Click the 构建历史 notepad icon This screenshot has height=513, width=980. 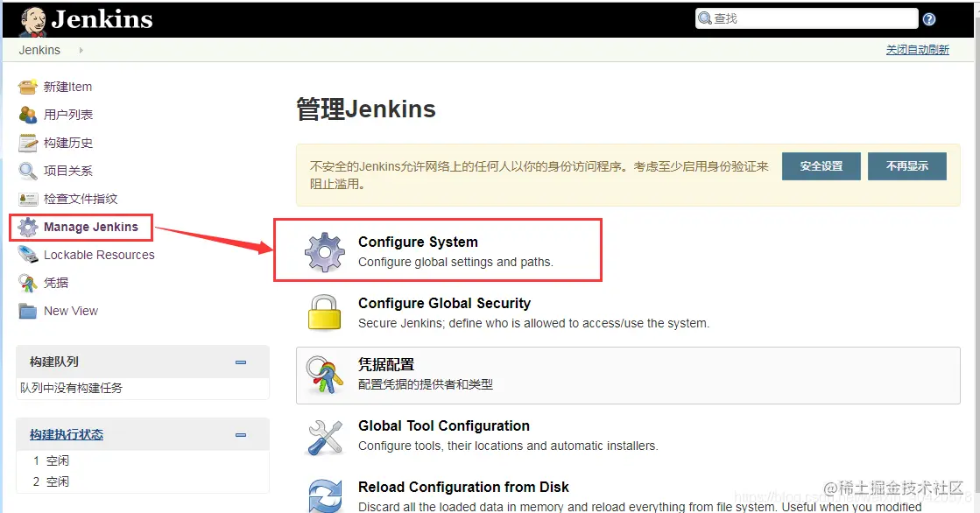(x=27, y=143)
